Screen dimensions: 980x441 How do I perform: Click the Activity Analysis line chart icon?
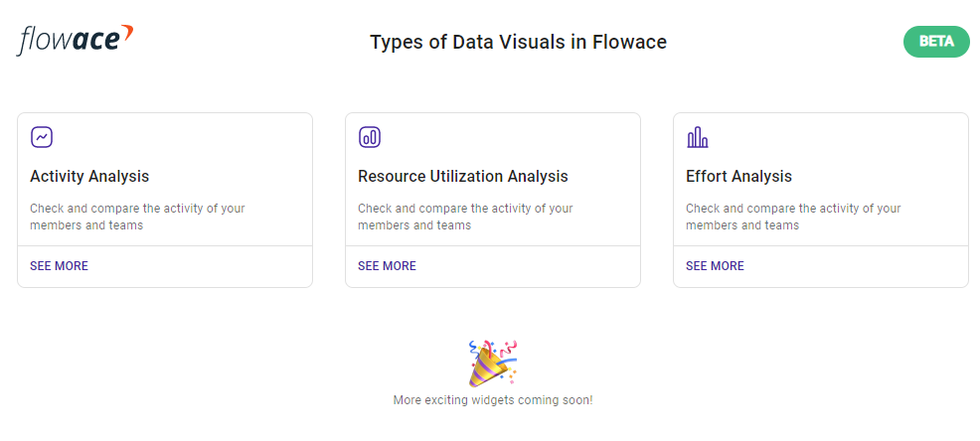click(x=42, y=137)
